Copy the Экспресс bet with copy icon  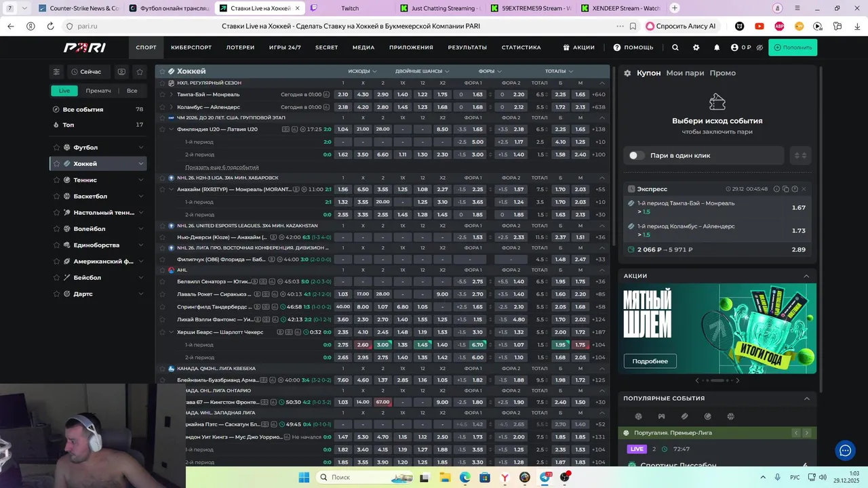pyautogui.click(x=785, y=189)
